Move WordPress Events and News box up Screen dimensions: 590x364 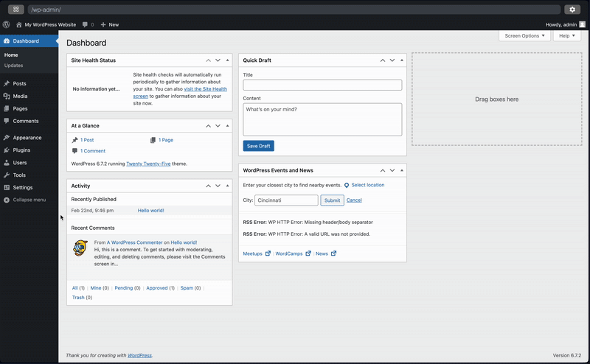pyautogui.click(x=383, y=170)
